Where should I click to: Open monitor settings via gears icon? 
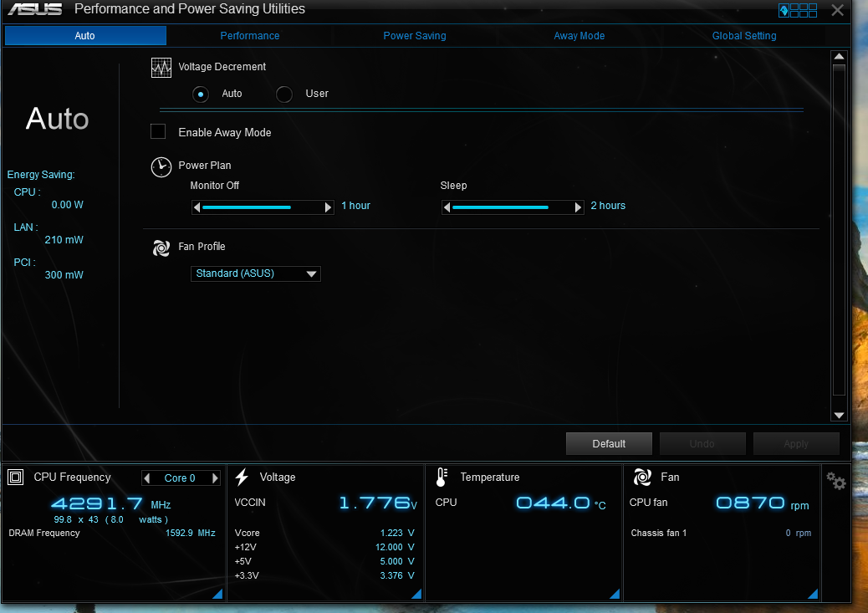836,481
